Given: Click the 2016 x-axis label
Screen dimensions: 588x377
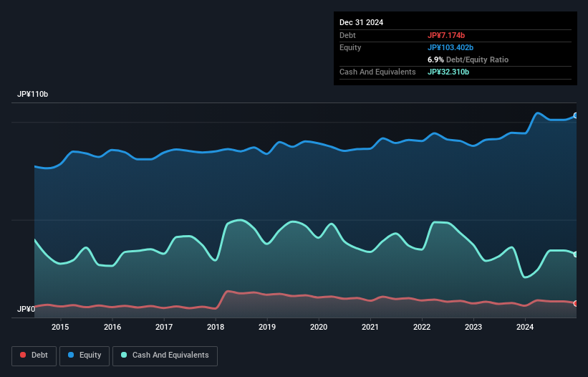Looking at the screenshot, I should pyautogui.click(x=112, y=327).
